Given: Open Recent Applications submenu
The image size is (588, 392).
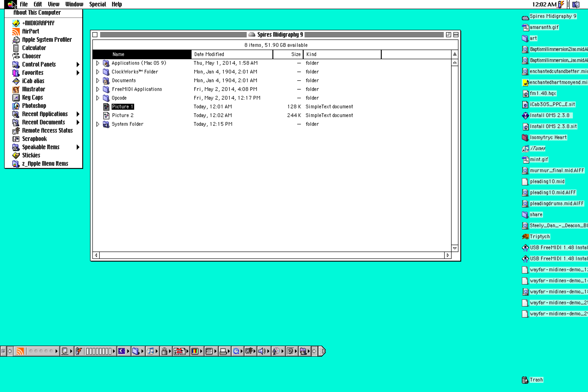Looking at the screenshot, I should [44, 114].
